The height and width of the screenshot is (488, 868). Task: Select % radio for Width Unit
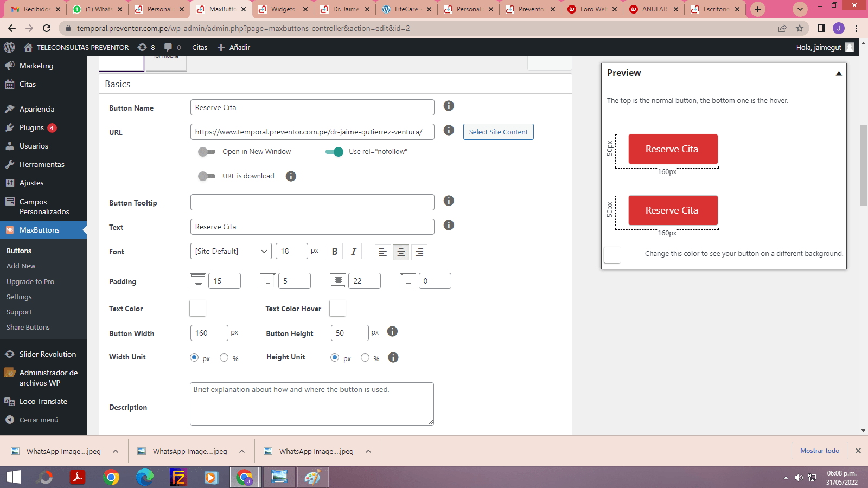coord(224,357)
